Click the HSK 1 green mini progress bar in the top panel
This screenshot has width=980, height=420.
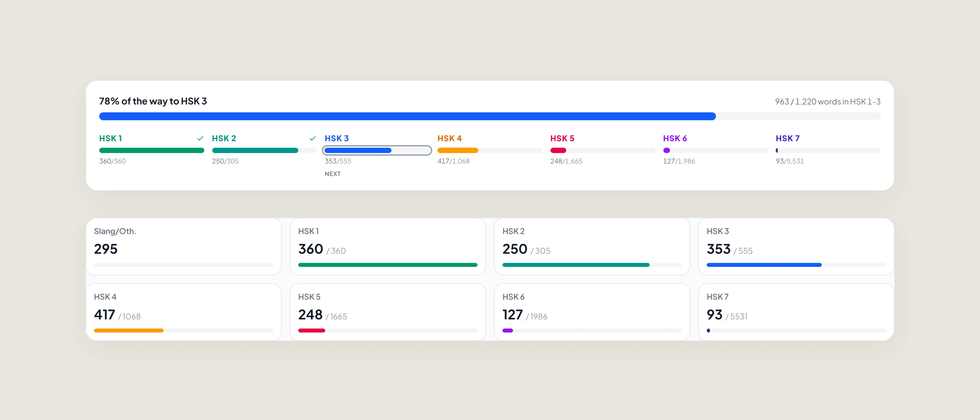tap(151, 150)
